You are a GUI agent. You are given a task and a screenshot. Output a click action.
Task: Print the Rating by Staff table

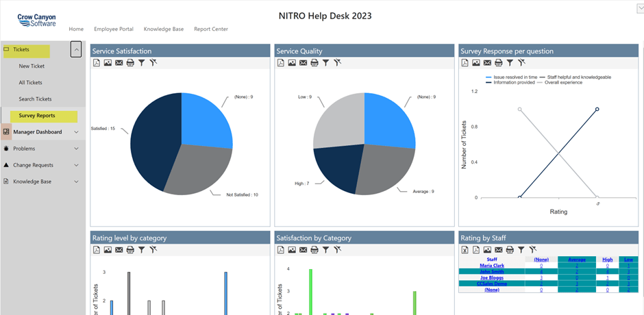click(x=510, y=250)
